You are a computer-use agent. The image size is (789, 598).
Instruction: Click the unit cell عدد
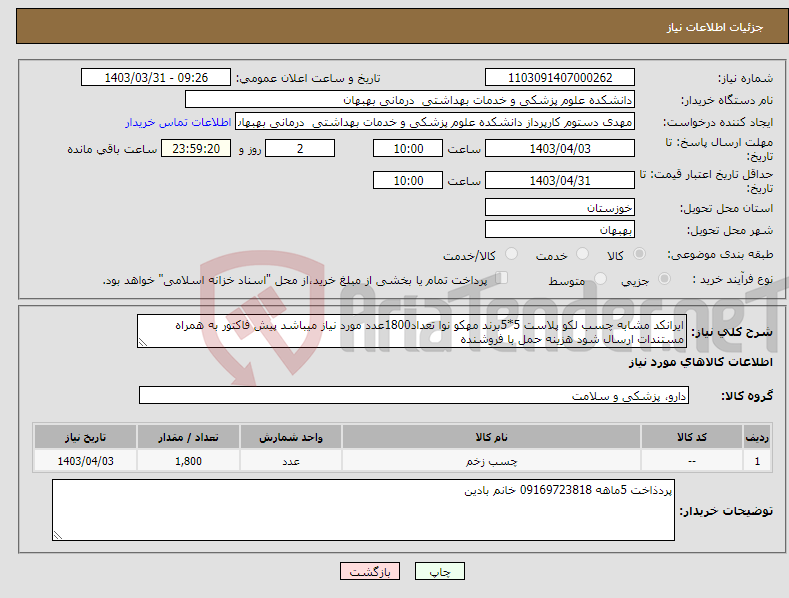(291, 461)
